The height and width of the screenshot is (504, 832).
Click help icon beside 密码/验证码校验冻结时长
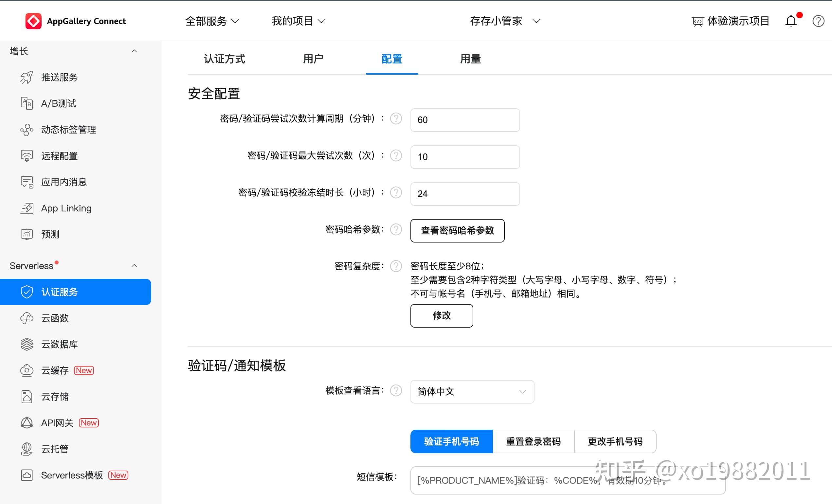point(396,192)
